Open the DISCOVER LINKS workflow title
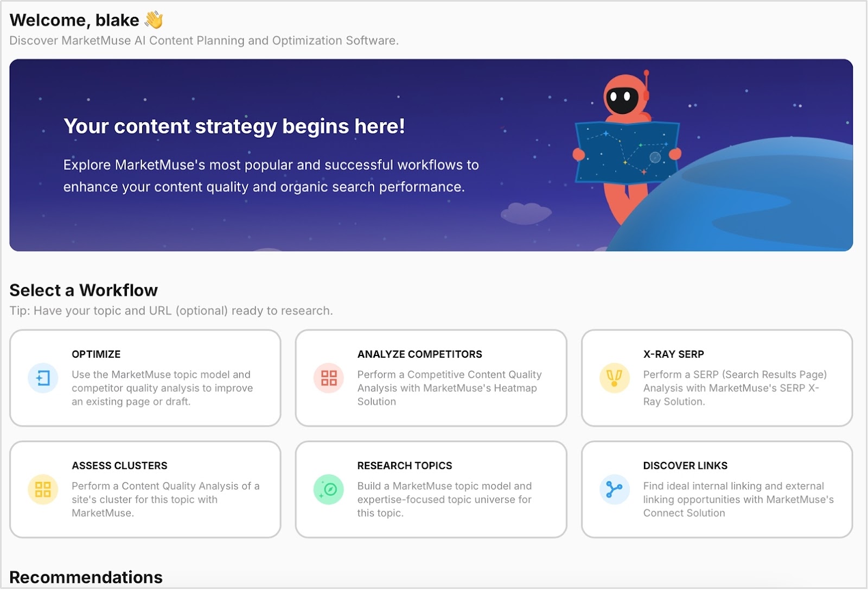 click(685, 466)
